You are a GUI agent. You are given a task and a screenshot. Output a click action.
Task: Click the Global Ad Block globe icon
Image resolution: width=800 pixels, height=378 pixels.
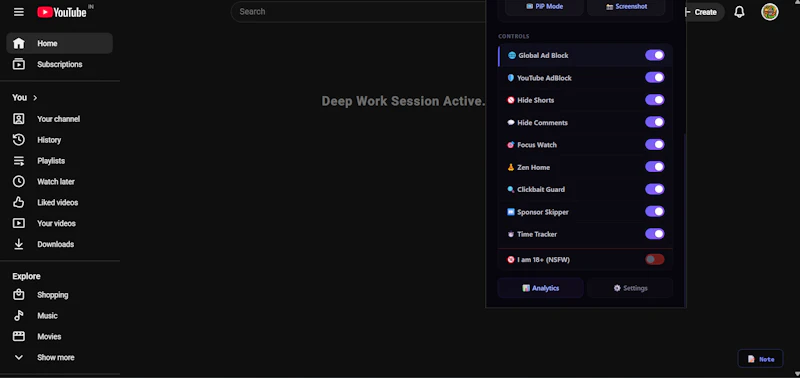pyautogui.click(x=512, y=55)
